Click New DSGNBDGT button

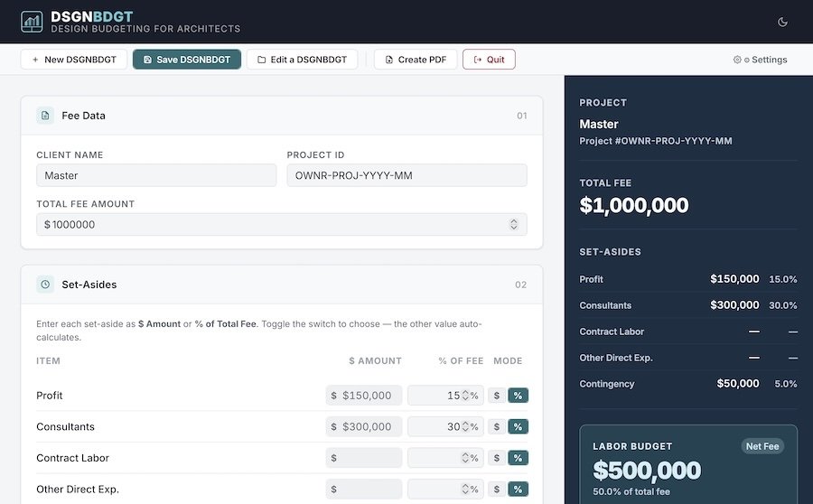click(x=74, y=60)
